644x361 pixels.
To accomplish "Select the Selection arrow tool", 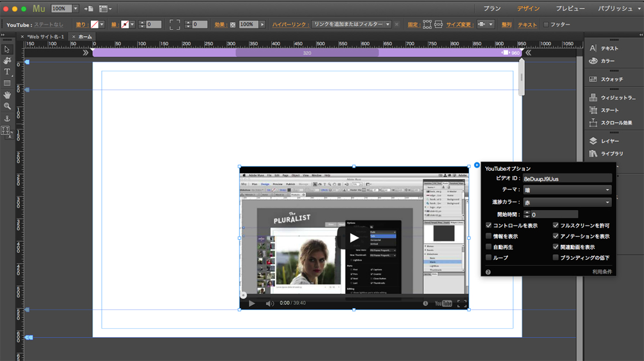I will tap(7, 50).
